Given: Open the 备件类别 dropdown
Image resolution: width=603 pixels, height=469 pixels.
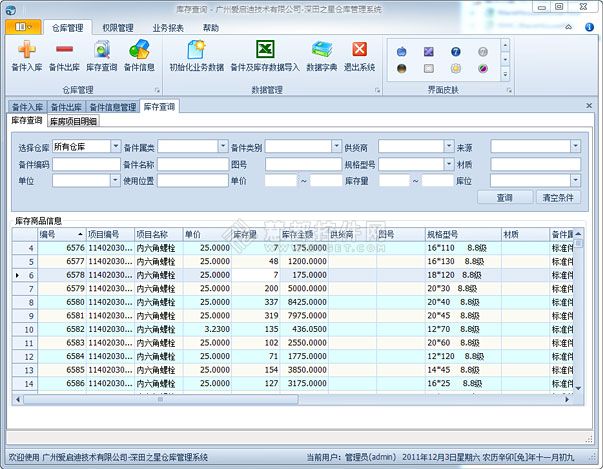Looking at the screenshot, I should (336, 146).
